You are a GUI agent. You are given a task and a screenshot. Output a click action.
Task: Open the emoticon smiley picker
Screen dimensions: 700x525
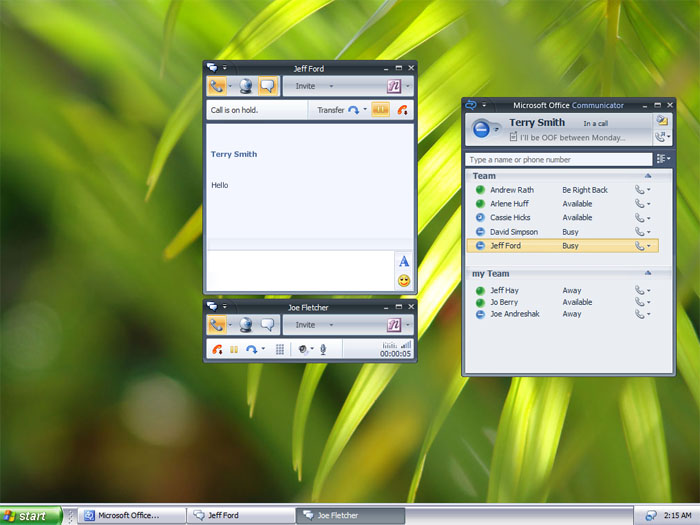tap(404, 281)
